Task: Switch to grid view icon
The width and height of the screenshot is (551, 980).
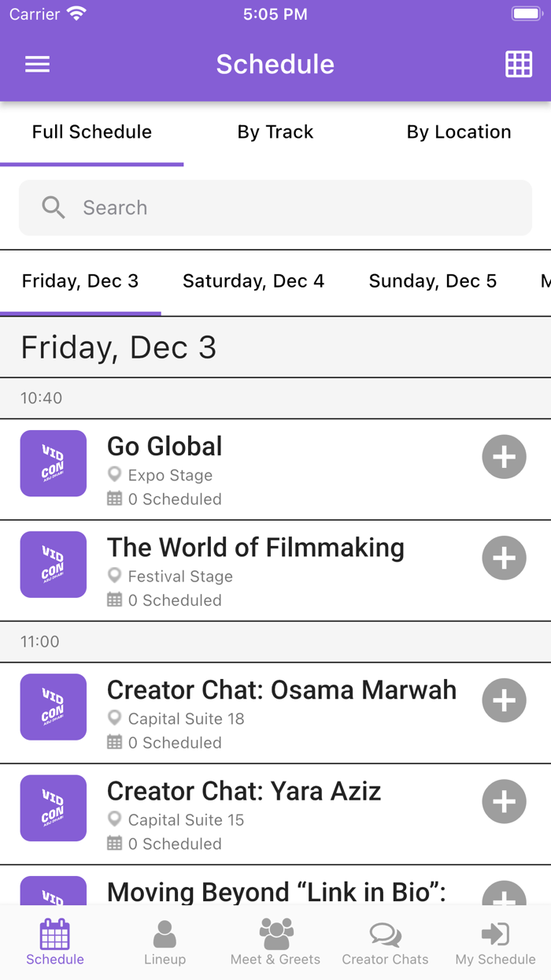Action: click(x=519, y=65)
